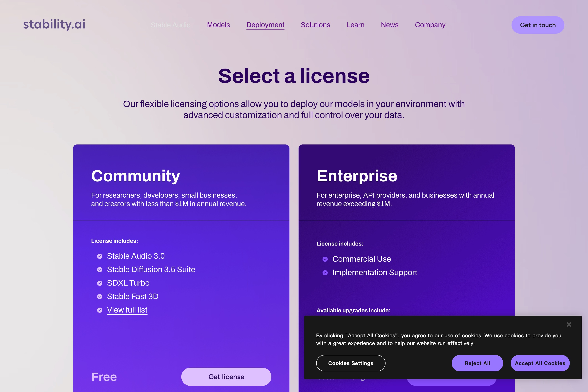The image size is (588, 392).
Task: Go to the News page
Action: tap(389, 25)
